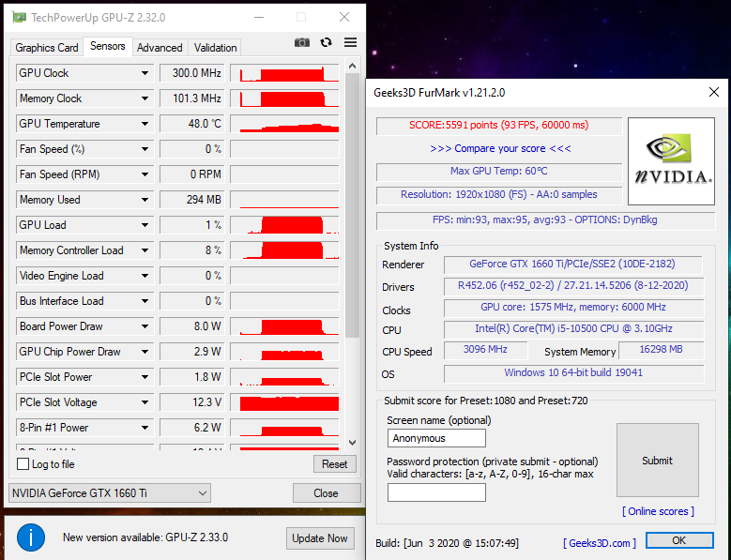The height and width of the screenshot is (560, 731).
Task: Click the Memory Clock value 101.3 MHz
Action: click(192, 98)
